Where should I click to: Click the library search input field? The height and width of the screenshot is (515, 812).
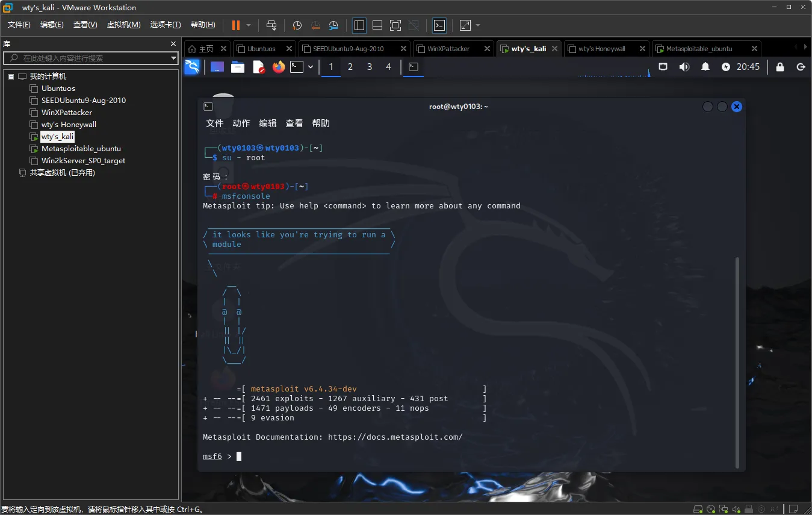[87, 58]
